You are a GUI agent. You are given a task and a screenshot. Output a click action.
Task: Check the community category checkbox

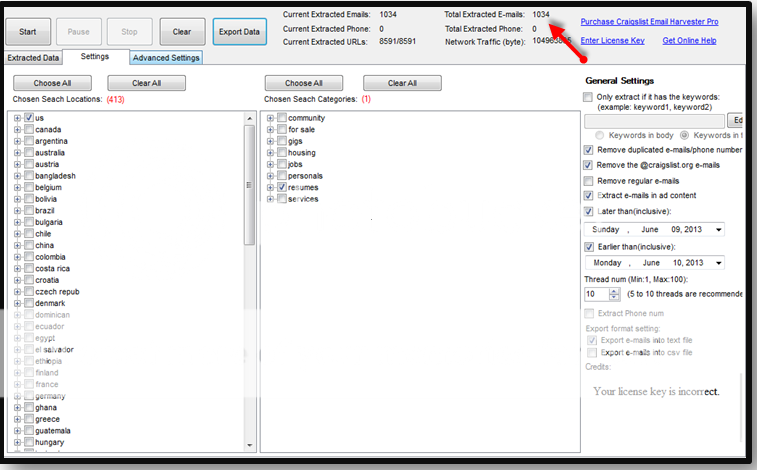(x=282, y=117)
